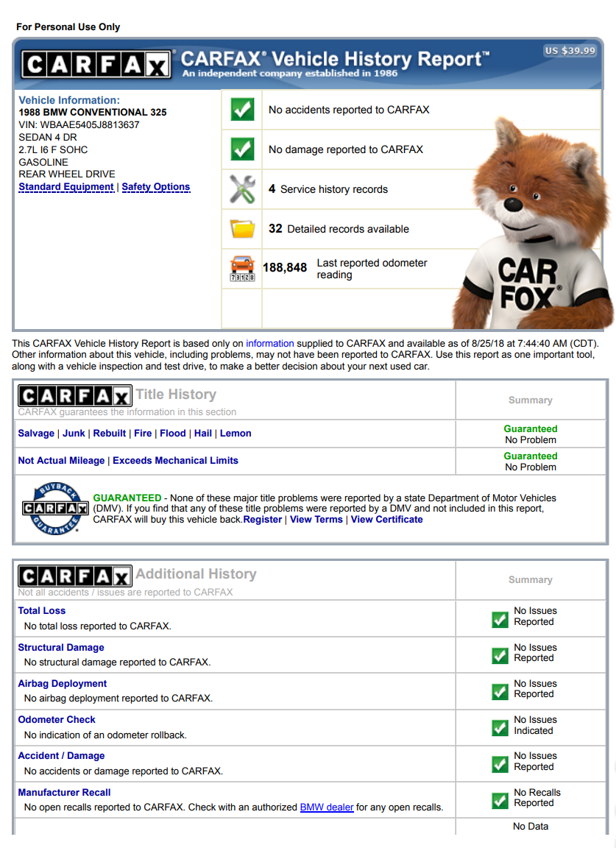Open the Odometer Check heading link

[x=56, y=720]
